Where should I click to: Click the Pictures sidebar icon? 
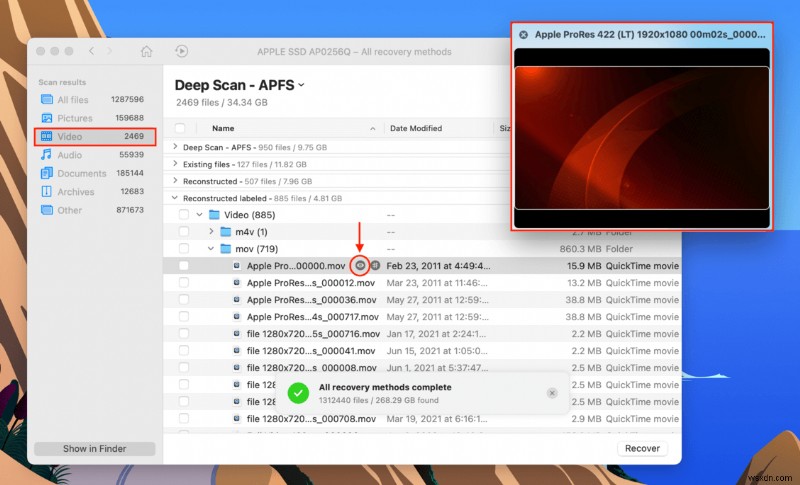coord(46,118)
